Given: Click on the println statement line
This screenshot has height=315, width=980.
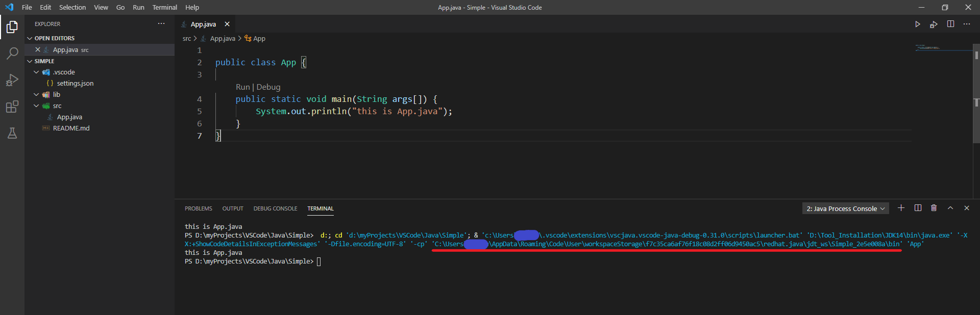Looking at the screenshot, I should [x=354, y=111].
